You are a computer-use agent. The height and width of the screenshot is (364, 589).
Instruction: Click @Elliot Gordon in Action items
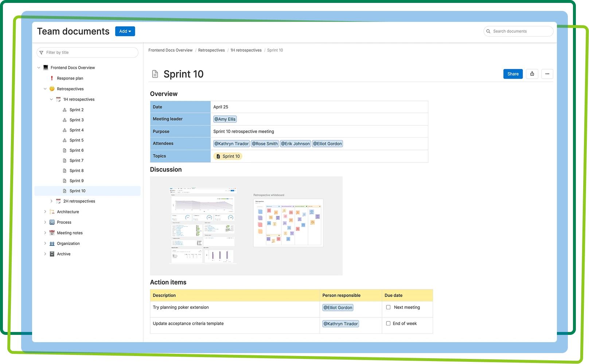click(x=338, y=308)
